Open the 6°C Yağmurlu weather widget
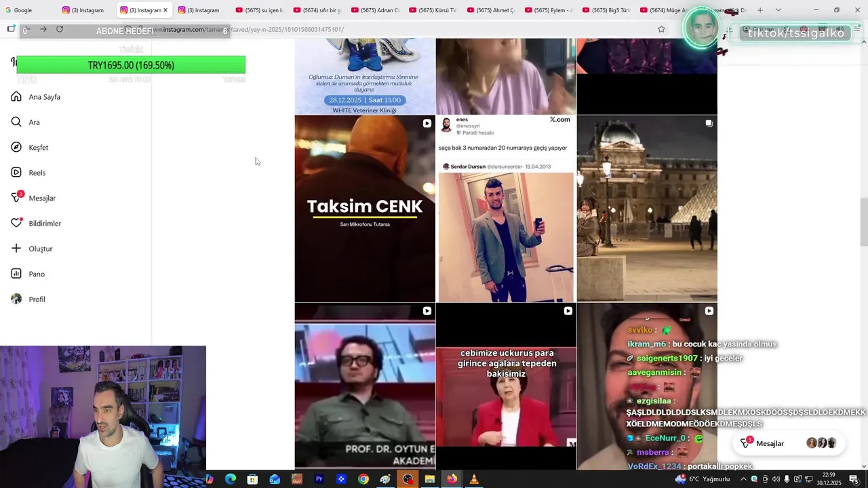 pyautogui.click(x=703, y=479)
